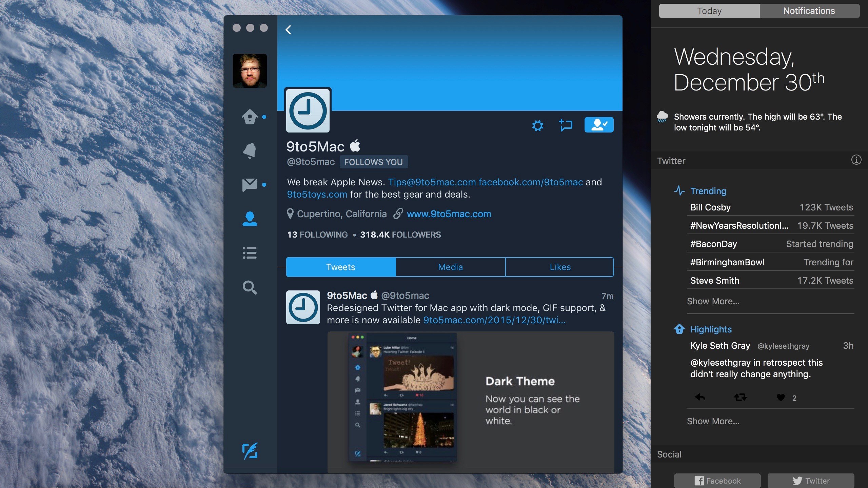This screenshot has height=488, width=868.
Task: Open search with the magnifying glass icon
Action: coord(250,288)
